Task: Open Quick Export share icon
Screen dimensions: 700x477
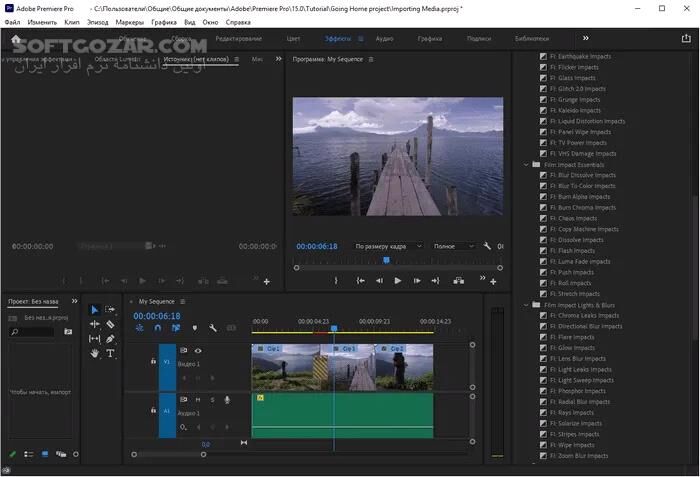Action: [x=686, y=39]
